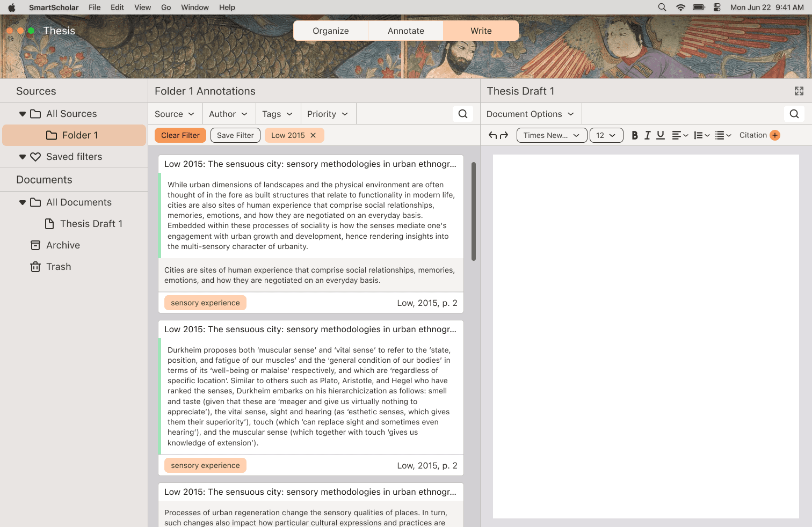Click the Archive box icon
This screenshot has width=812, height=527.
pyautogui.click(x=35, y=245)
